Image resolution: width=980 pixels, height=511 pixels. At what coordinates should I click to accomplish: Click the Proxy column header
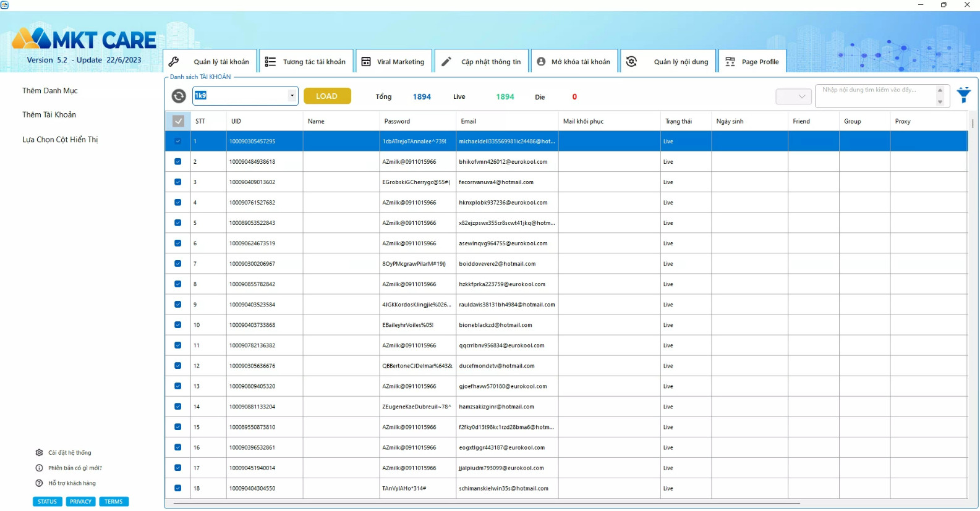click(929, 121)
